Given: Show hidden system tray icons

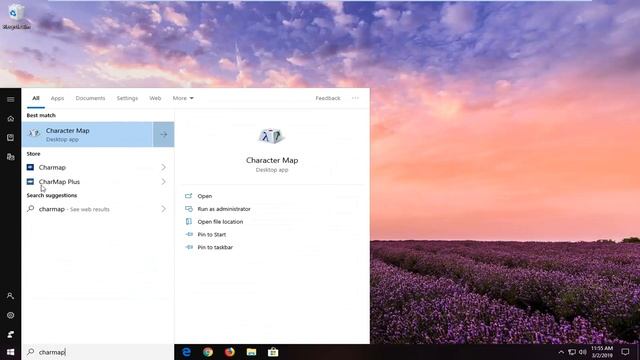Looking at the screenshot, I should coord(561,352).
